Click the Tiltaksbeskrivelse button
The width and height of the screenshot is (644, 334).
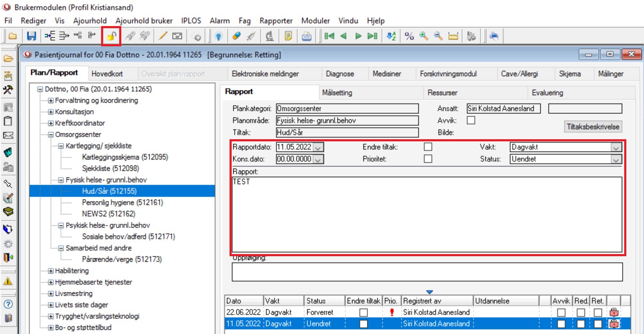[593, 127]
